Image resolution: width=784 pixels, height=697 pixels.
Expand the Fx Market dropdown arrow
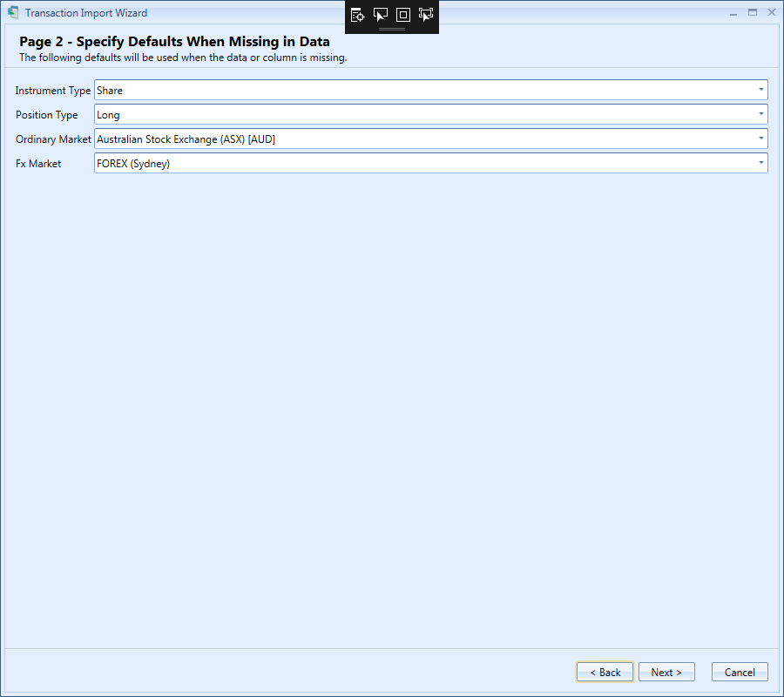761,163
